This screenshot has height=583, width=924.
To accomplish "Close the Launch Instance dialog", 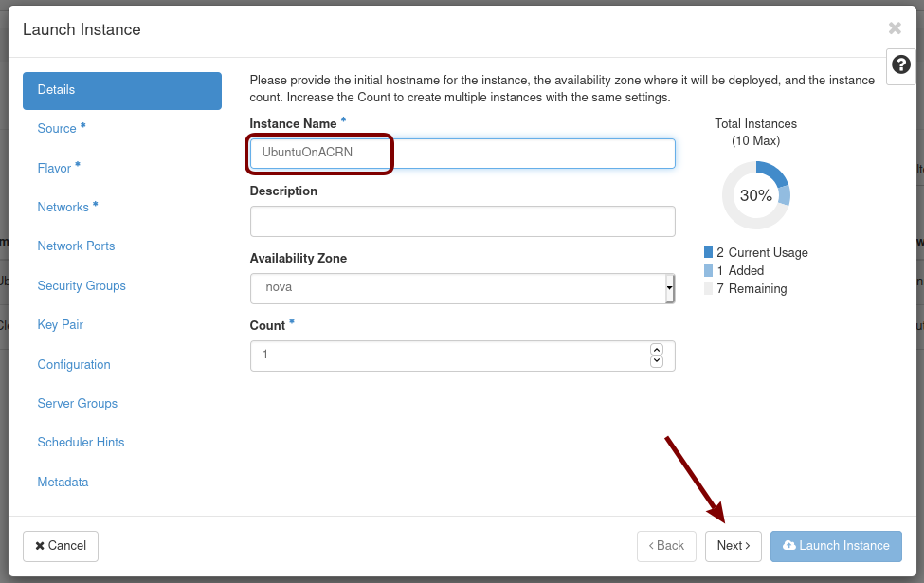I will 895,28.
